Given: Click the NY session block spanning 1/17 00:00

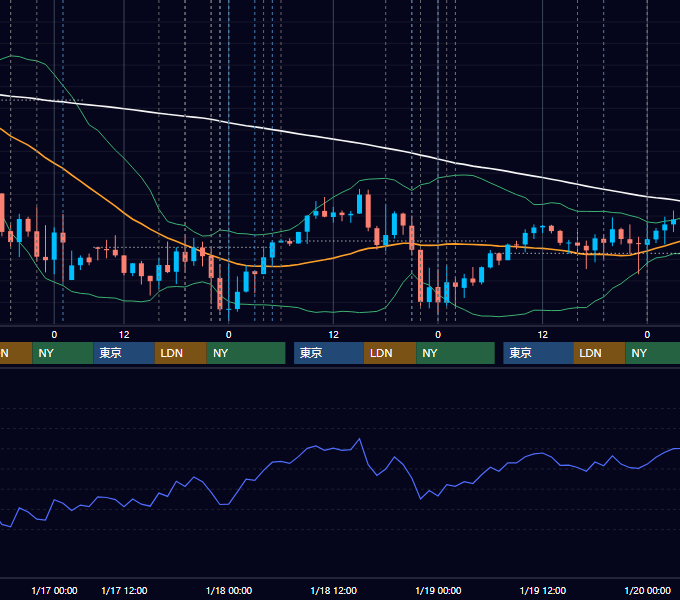Looking at the screenshot, I should (62, 353).
